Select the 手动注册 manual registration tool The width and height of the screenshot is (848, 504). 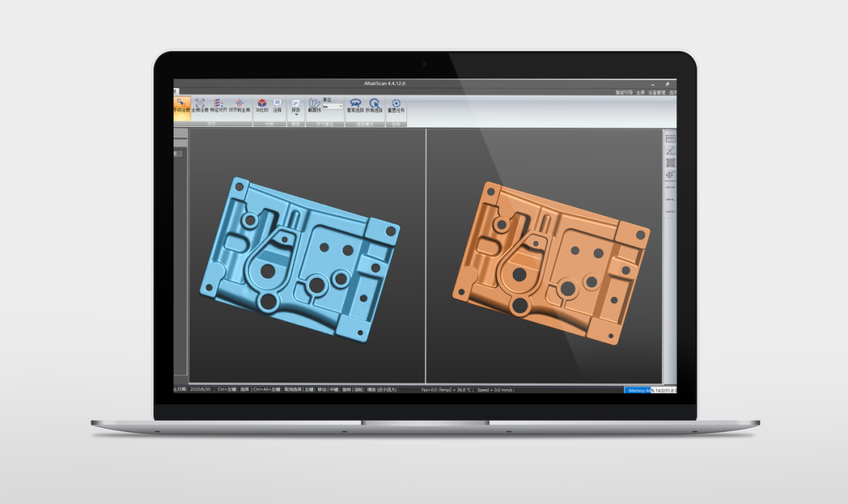tap(181, 104)
